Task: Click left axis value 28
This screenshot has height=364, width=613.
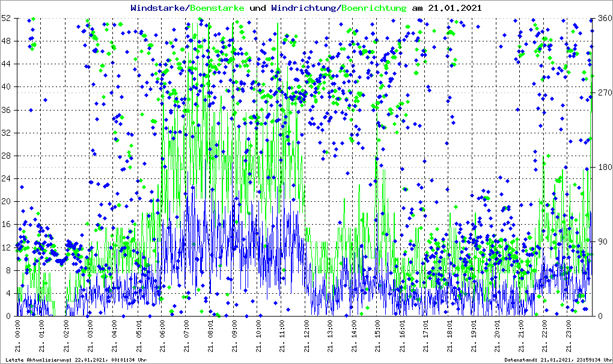Action: (x=5, y=156)
